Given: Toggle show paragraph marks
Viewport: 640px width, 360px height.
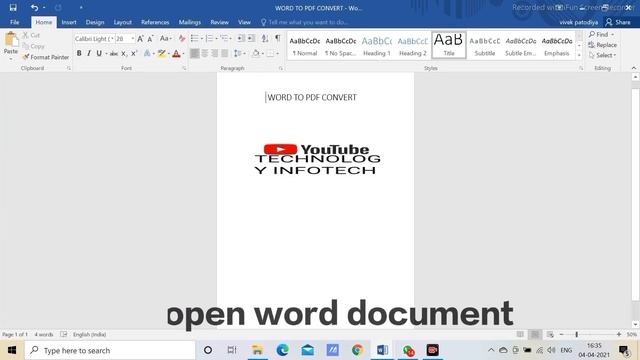Looking at the screenshot, I should (278, 38).
